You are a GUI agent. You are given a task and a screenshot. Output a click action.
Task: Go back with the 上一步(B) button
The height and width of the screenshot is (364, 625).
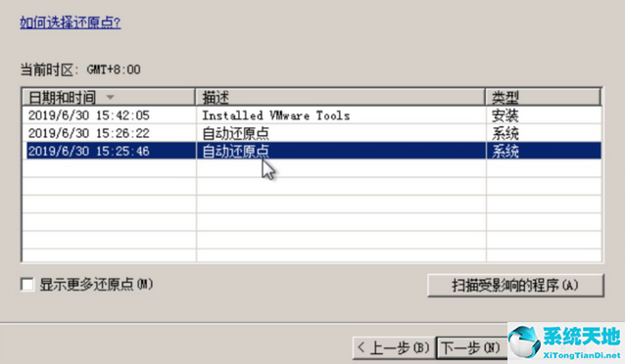tap(394, 347)
